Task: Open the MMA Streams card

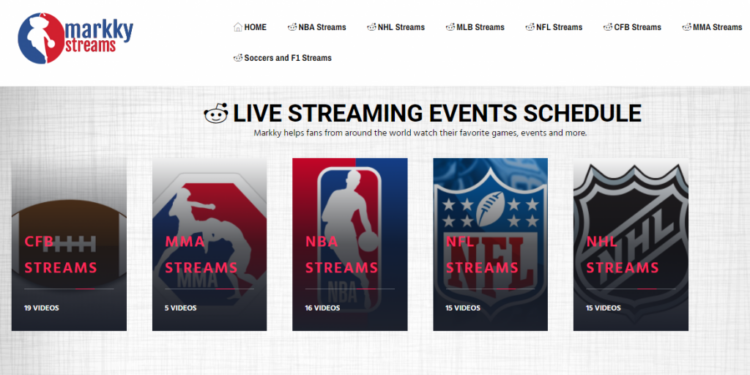Action: pos(210,244)
